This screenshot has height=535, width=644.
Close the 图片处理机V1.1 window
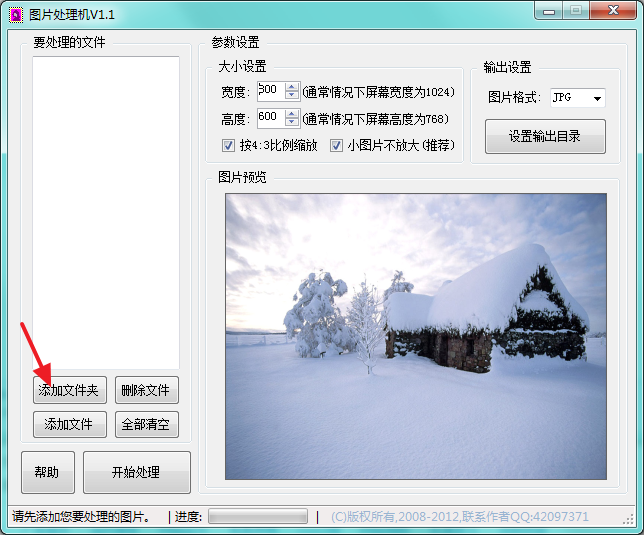(613, 11)
